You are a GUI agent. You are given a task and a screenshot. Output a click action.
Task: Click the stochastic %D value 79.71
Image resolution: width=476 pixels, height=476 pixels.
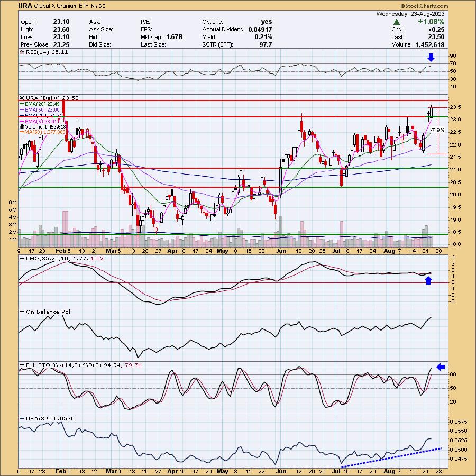point(133,365)
